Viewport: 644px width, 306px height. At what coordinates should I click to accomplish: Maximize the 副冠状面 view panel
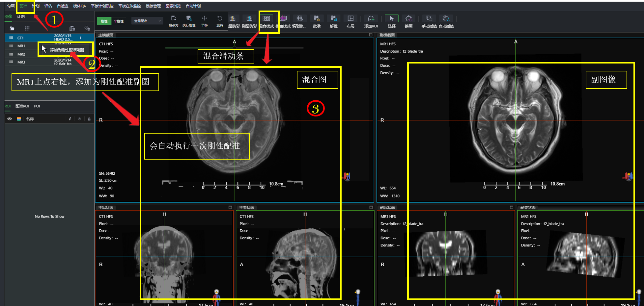tap(512, 207)
